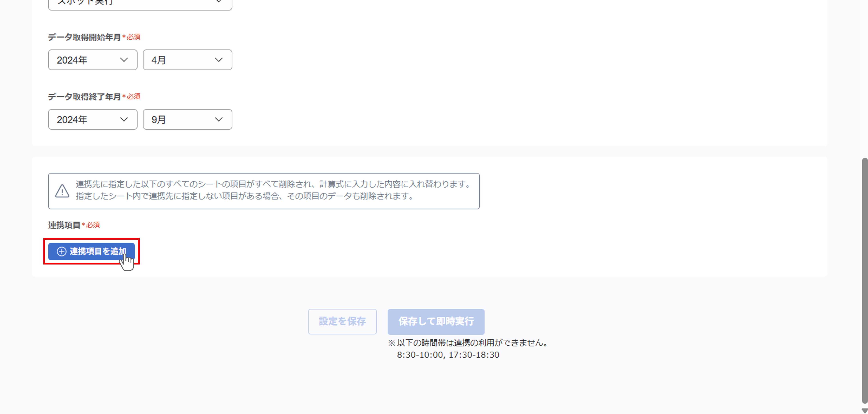Click the 保存して即時実行 button
This screenshot has width=868, height=414.
(x=436, y=321)
